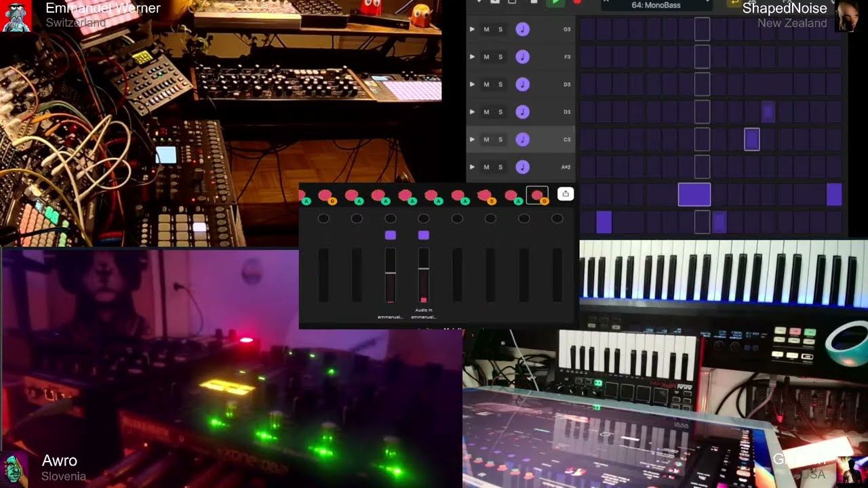
Task: Click the purple note icon on F3 row
Action: click(522, 57)
